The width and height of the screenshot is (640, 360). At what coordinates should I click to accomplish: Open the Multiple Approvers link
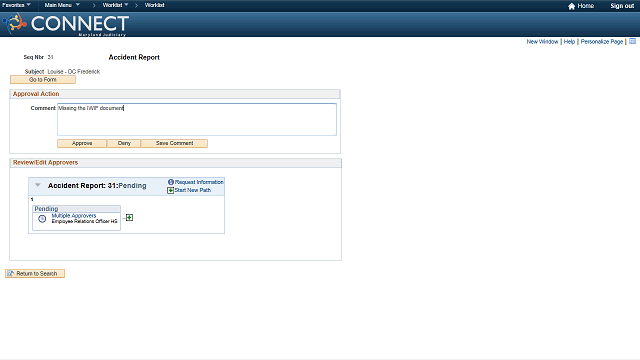(x=74, y=216)
